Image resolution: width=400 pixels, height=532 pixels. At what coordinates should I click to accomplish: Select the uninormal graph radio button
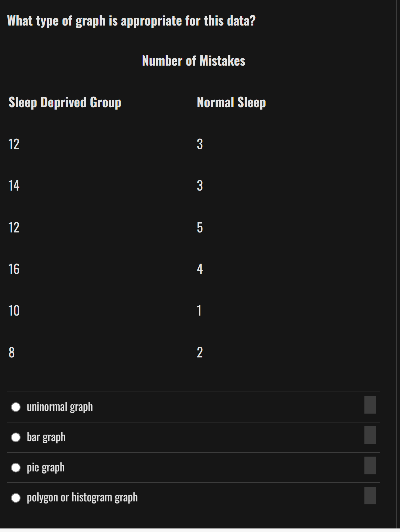click(x=16, y=407)
